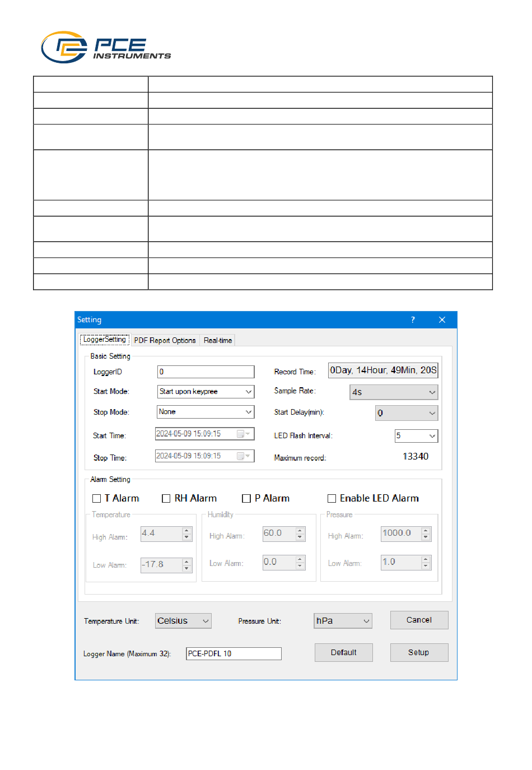
Task: Toggle Enable LED Alarm checkbox
Action: [x=332, y=499]
